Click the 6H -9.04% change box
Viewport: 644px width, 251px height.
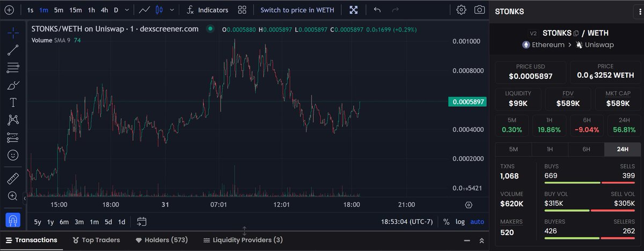[586, 125]
